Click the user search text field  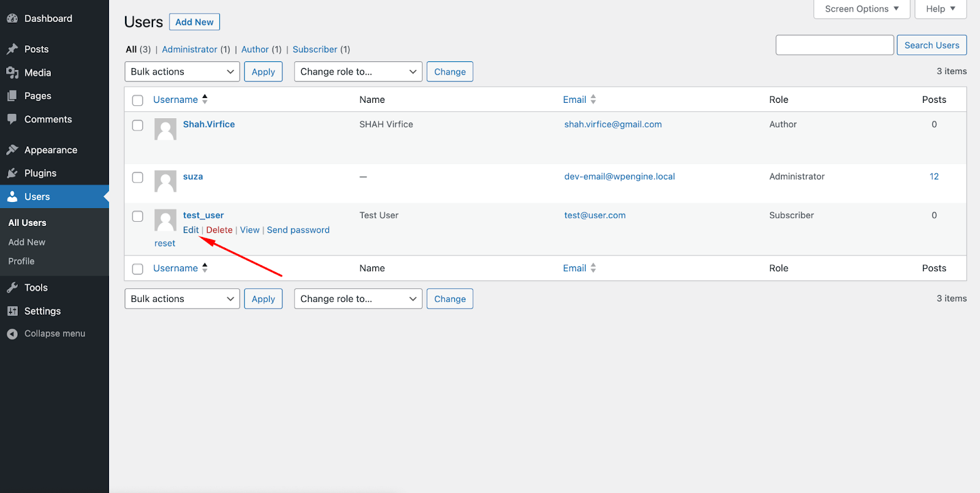[x=834, y=45]
